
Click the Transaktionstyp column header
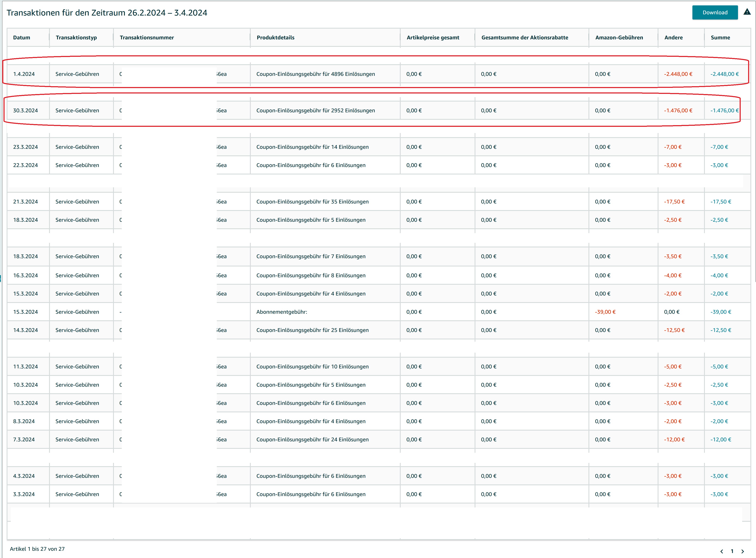click(x=76, y=38)
